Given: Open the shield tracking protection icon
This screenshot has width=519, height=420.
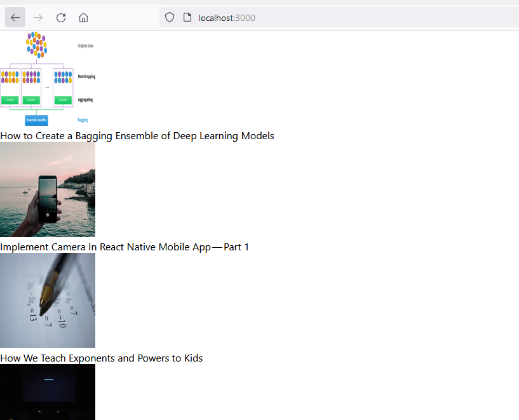Looking at the screenshot, I should (x=170, y=18).
